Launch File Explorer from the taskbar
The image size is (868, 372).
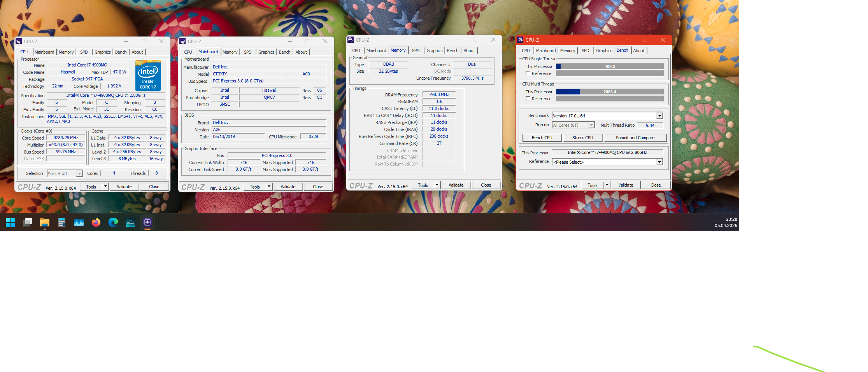[45, 222]
